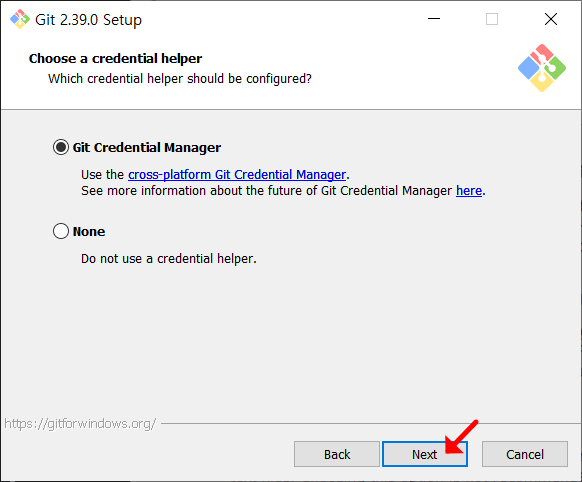Click the Git icon in the title bar
Screen dimensions: 582x482
tap(20, 19)
